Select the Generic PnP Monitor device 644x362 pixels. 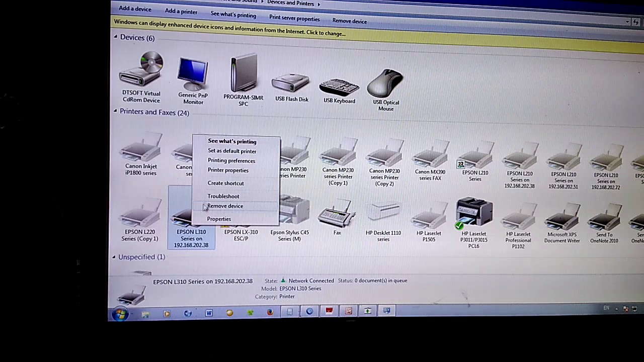tap(193, 80)
